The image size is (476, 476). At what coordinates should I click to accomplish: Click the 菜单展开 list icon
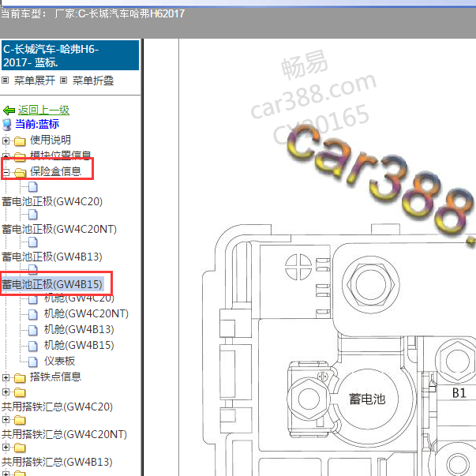(x=6, y=81)
